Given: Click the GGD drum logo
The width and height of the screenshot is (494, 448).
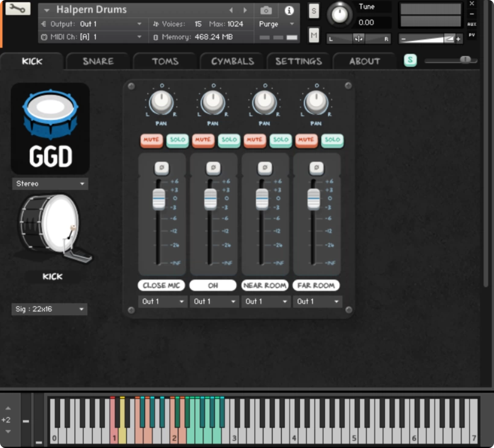Looking at the screenshot, I should tap(50, 128).
